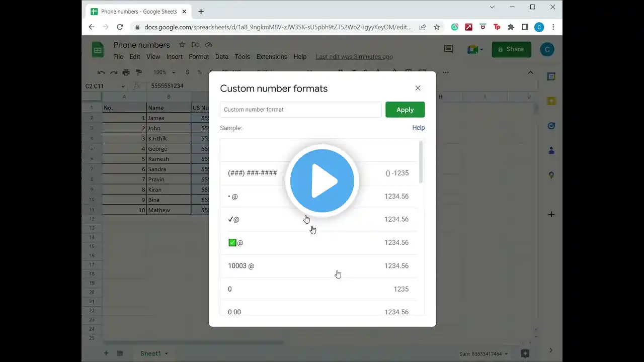This screenshot has width=644, height=362.
Task: Open the Google Sheets home logo
Action: tap(98, 50)
